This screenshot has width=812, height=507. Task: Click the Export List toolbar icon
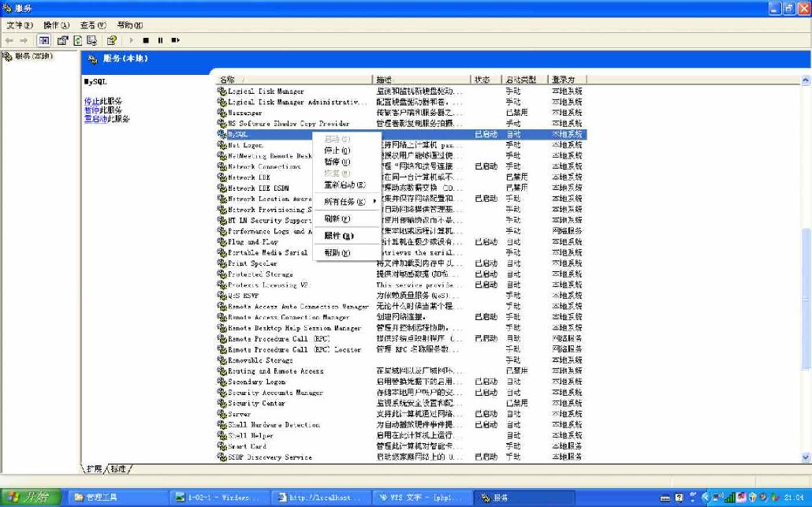coord(92,40)
